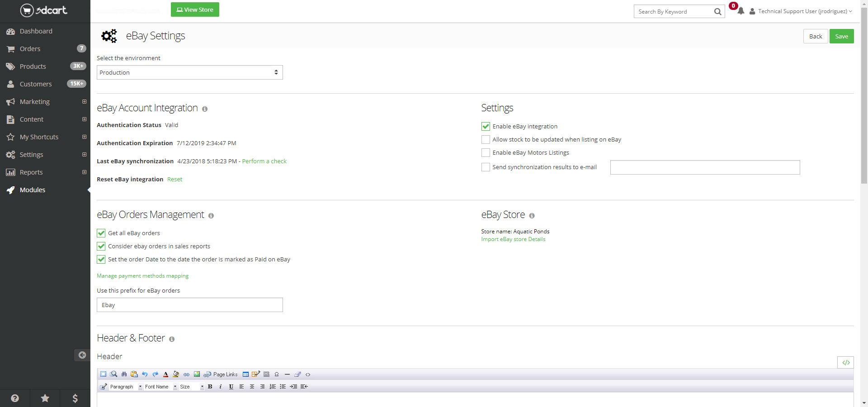Open the Font Name dropdown
Viewport: 868px width, 407px height.
(160, 387)
